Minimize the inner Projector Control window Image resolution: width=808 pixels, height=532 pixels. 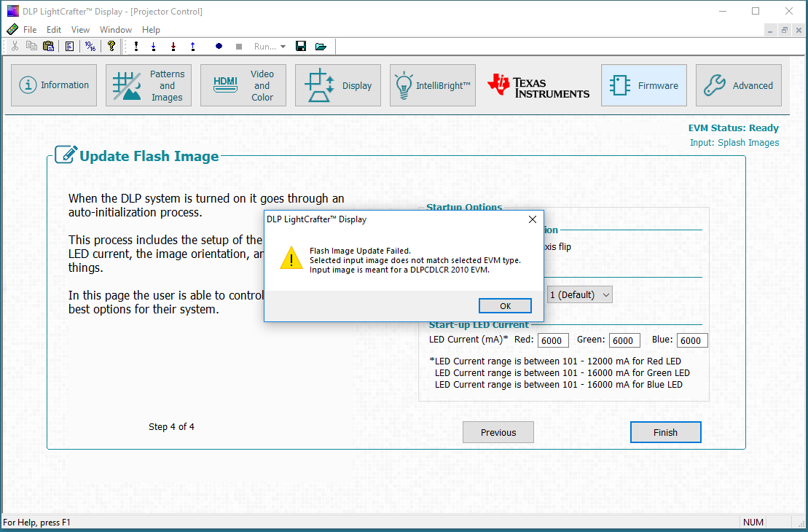tap(770, 31)
